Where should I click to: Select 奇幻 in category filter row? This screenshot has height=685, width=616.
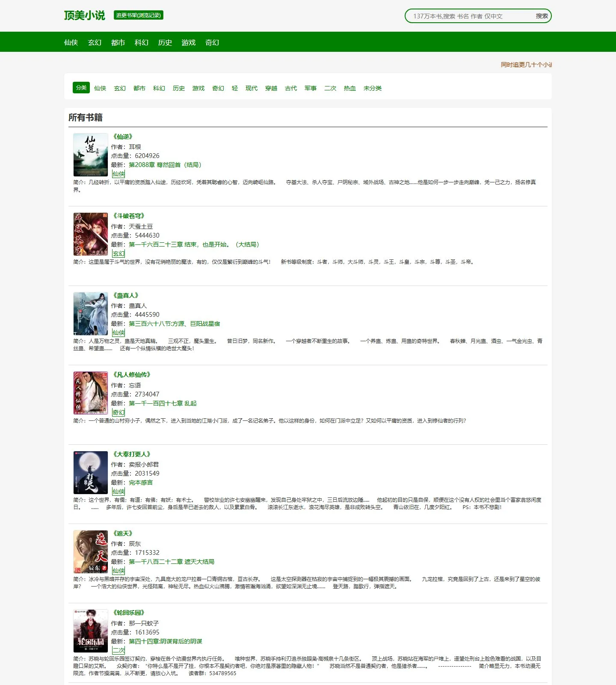click(218, 88)
